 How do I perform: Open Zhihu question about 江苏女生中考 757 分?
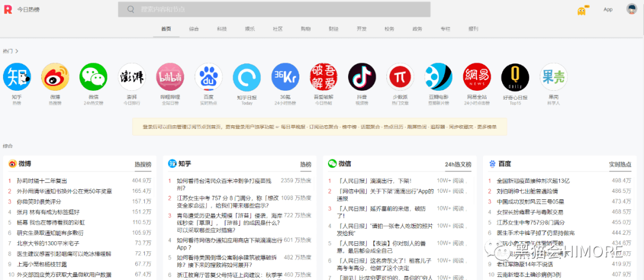point(228,201)
